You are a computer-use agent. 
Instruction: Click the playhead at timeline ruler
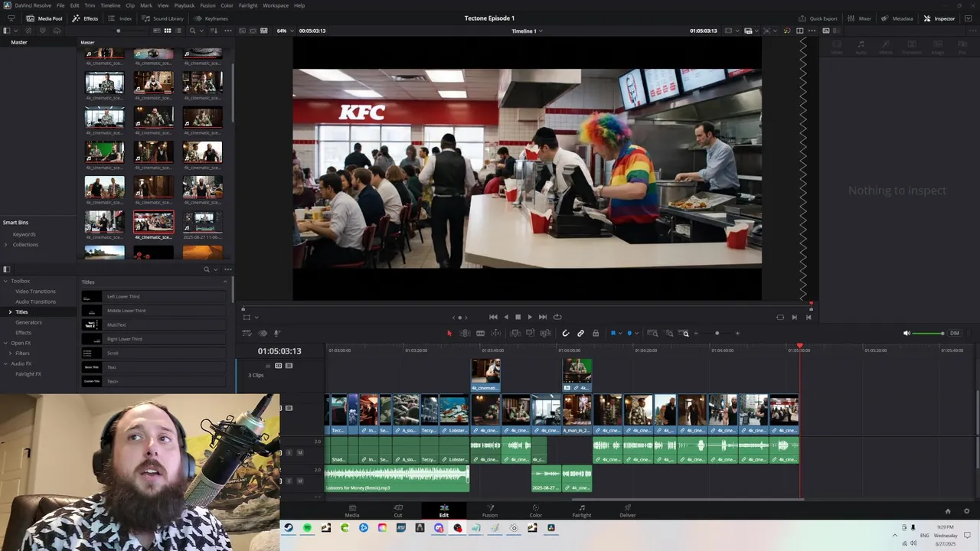800,347
